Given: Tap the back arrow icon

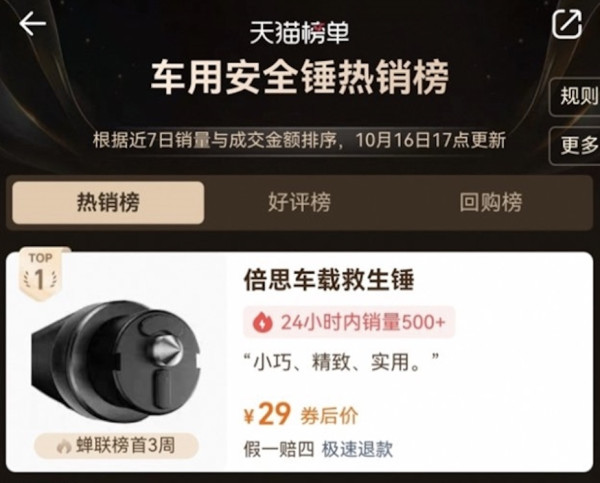Looking at the screenshot, I should [33, 23].
